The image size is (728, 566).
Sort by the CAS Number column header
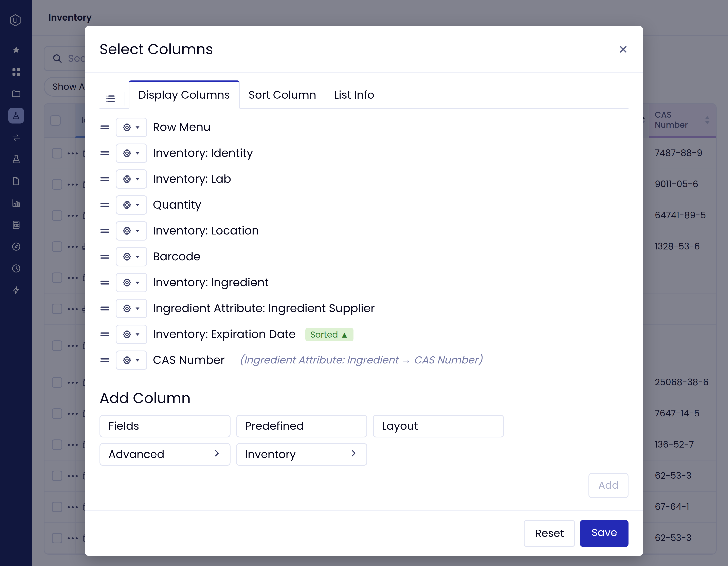[682, 120]
